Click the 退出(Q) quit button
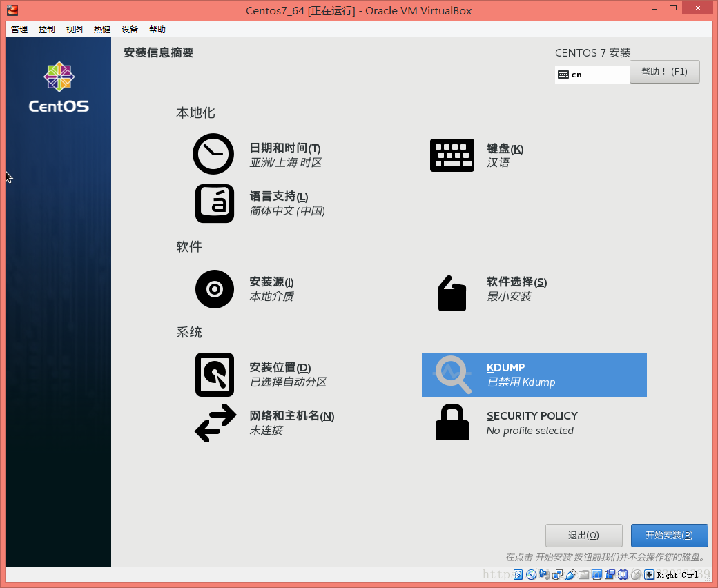Image resolution: width=718 pixels, height=588 pixels. (584, 536)
